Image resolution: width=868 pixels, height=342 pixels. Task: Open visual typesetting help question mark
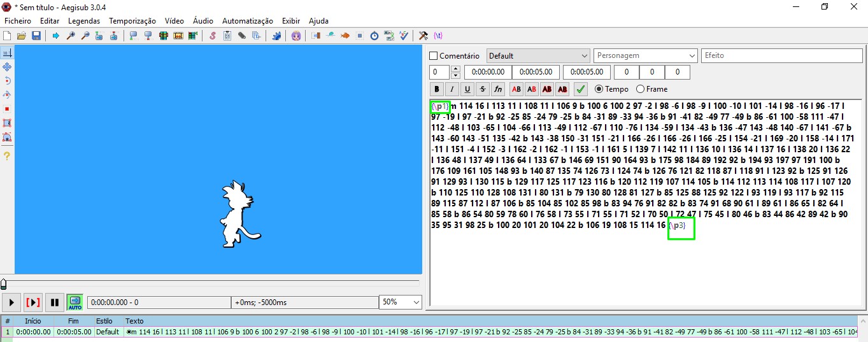pos(7,155)
